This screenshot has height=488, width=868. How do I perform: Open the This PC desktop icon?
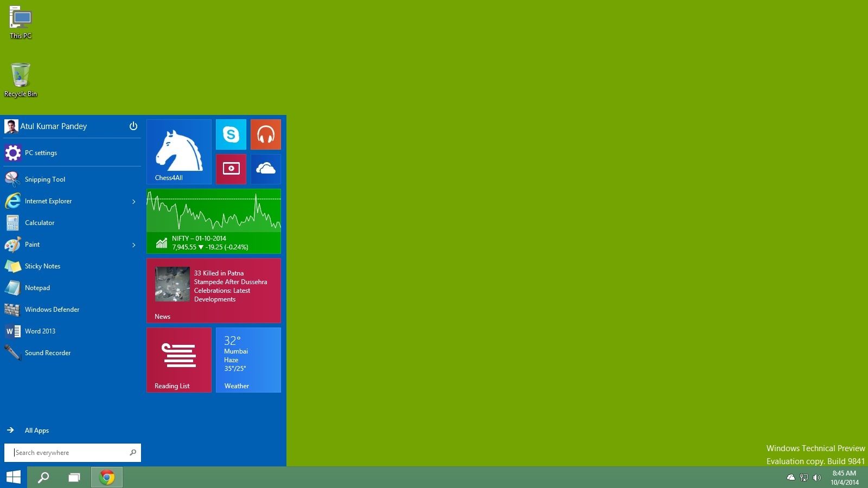point(21,23)
